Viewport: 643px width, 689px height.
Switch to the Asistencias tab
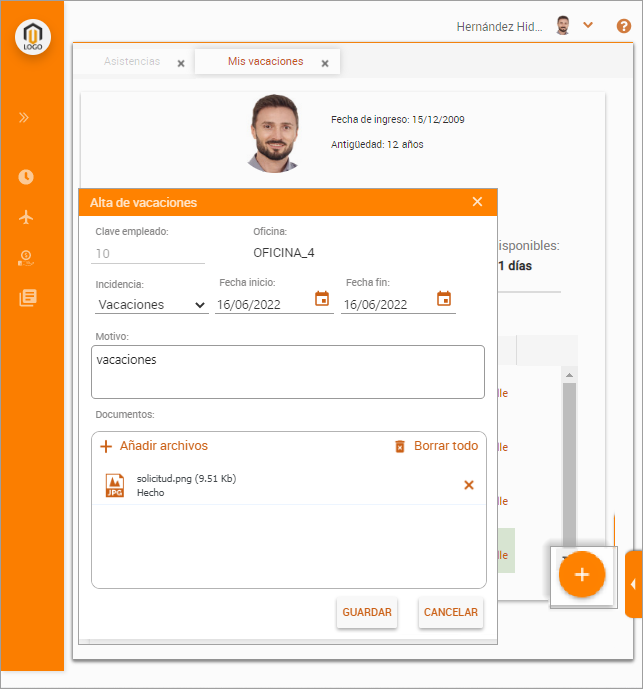click(x=132, y=62)
